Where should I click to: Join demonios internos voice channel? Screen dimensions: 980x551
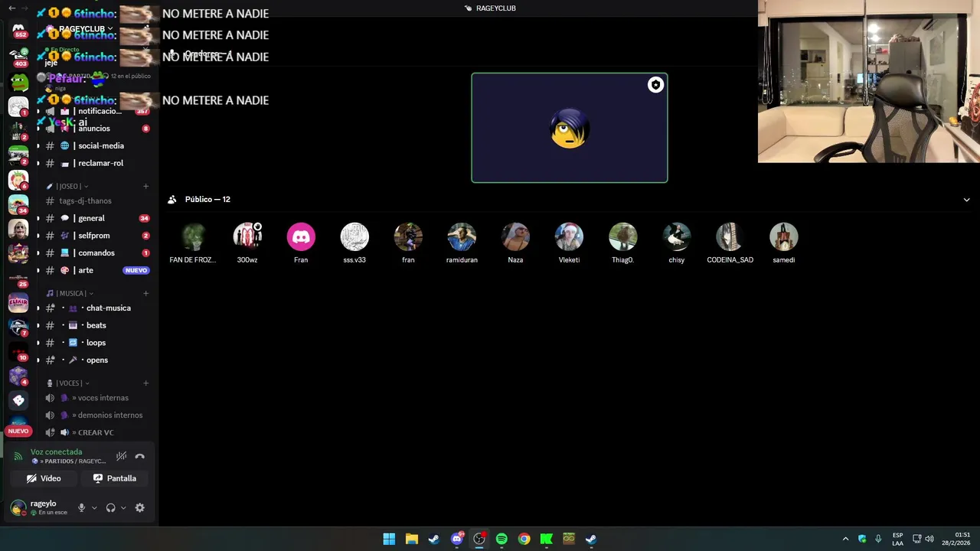(97, 415)
